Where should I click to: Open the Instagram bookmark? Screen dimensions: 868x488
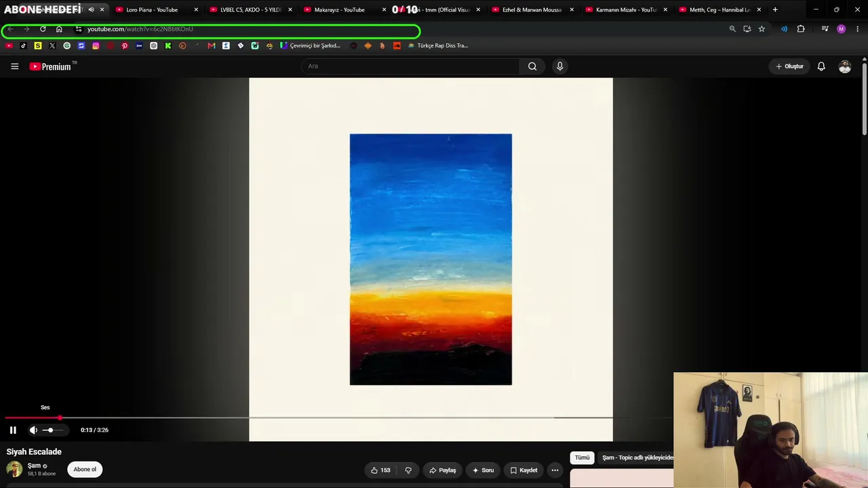96,45
